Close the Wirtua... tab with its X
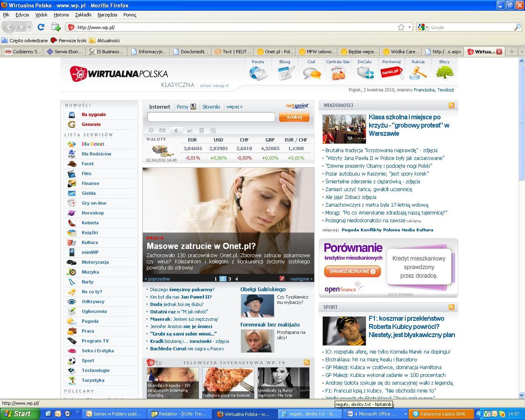 (x=499, y=52)
